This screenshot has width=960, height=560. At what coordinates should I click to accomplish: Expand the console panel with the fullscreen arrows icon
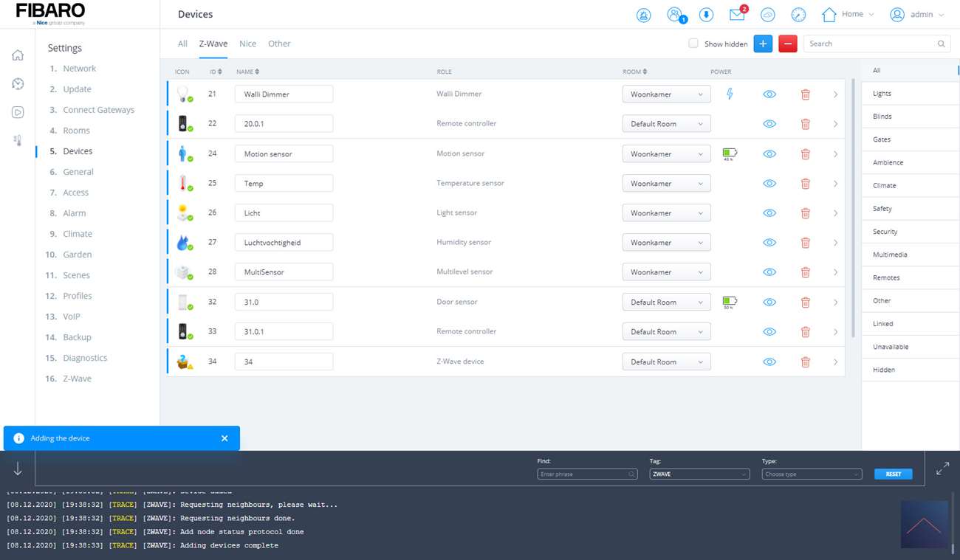pos(942,469)
